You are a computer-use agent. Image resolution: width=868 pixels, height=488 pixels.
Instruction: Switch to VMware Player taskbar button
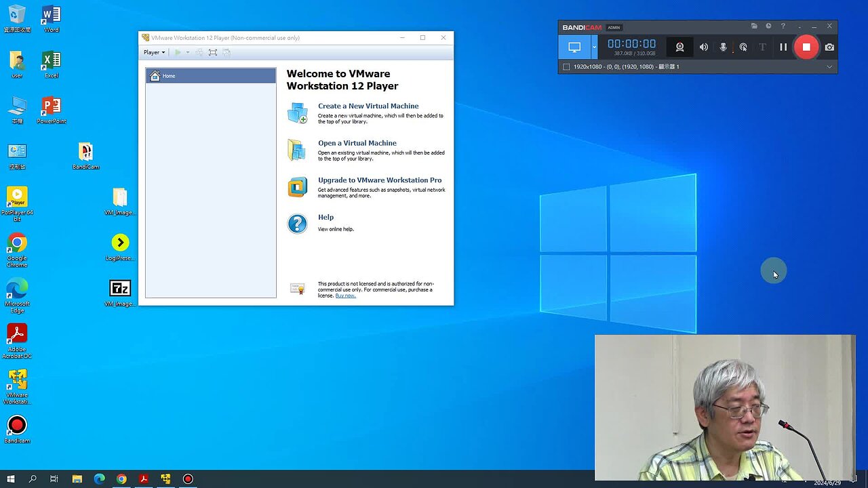pos(165,479)
